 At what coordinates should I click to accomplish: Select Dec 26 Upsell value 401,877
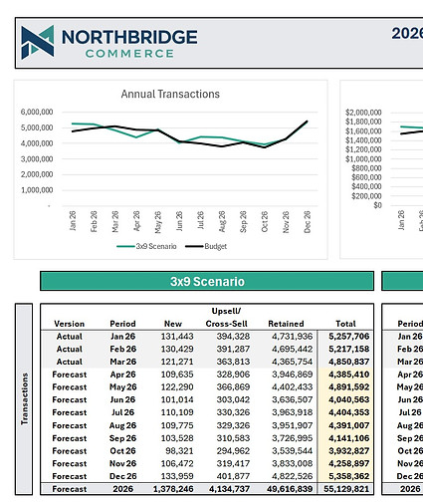(x=233, y=476)
